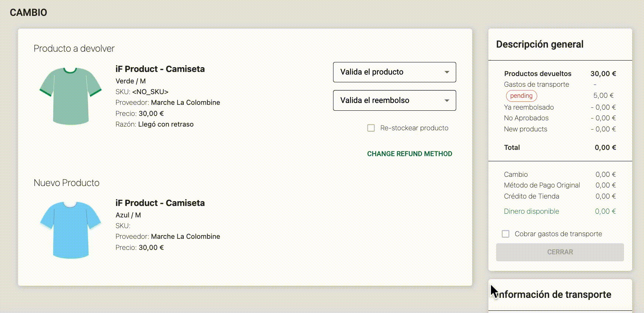Enable the Re-stockear producto checkbox
644x313 pixels.
pyautogui.click(x=371, y=128)
